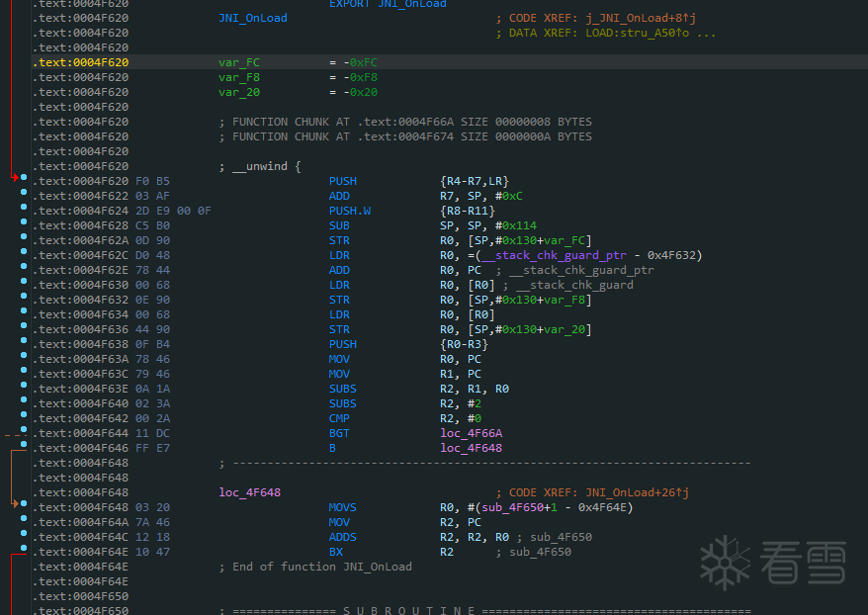
Task: Jump to loc_4F66A in BGT instruction
Action: point(472,433)
